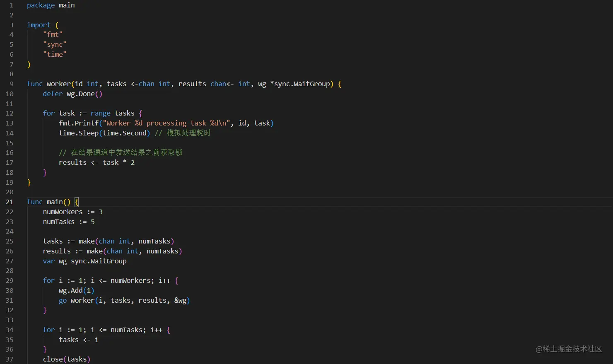Click line number 25 in the gutter
Screen dimensions: 613x364
pos(10,241)
